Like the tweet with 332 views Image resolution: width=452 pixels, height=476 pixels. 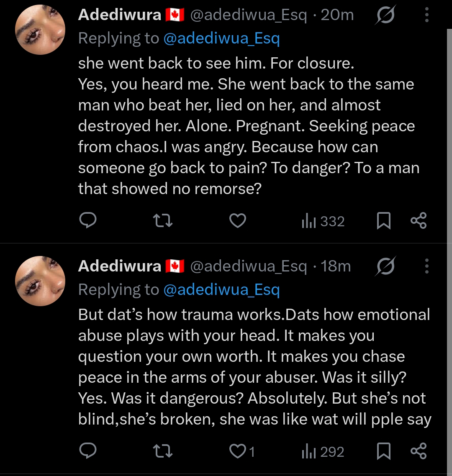[238, 220]
